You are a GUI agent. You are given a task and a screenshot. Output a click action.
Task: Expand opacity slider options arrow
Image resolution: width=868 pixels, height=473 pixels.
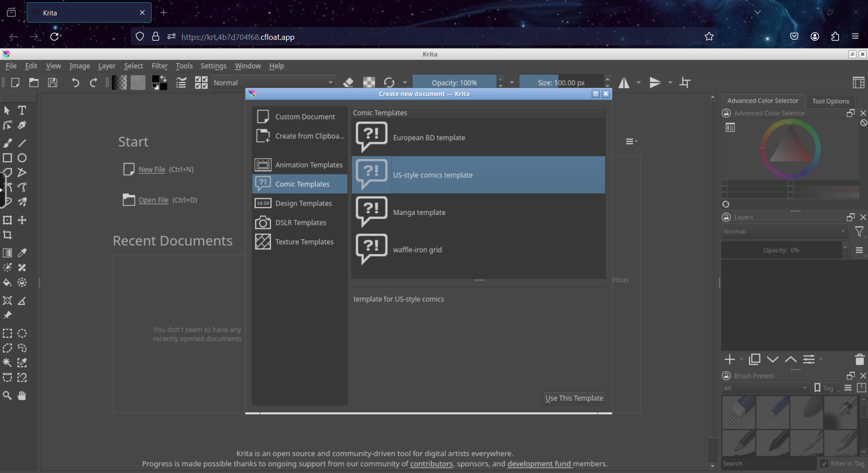coord(512,83)
